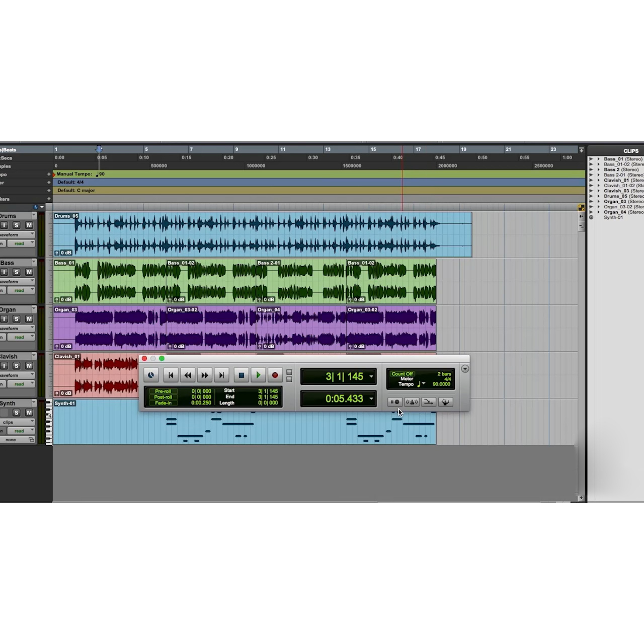The image size is (644, 644).
Task: Open the transport window options menu arrow
Action: [x=465, y=369]
